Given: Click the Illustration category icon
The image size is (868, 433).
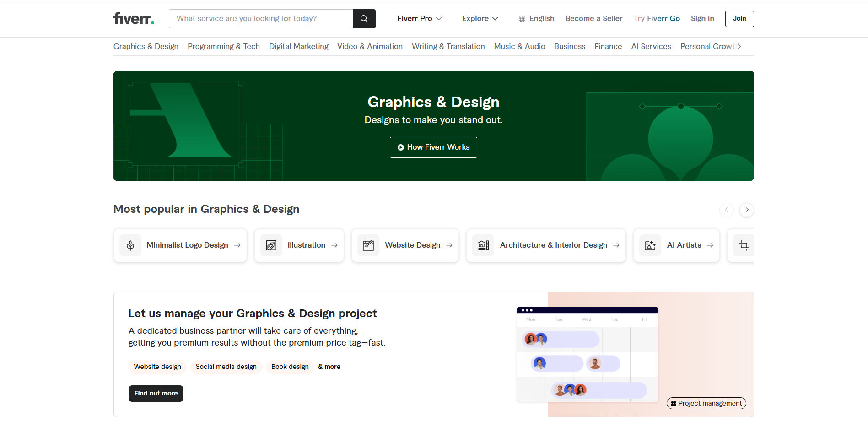Looking at the screenshot, I should (x=271, y=245).
